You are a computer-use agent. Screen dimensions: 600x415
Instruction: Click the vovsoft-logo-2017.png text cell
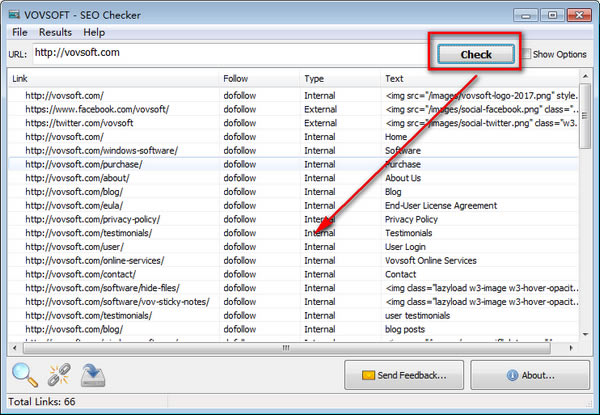click(x=481, y=96)
